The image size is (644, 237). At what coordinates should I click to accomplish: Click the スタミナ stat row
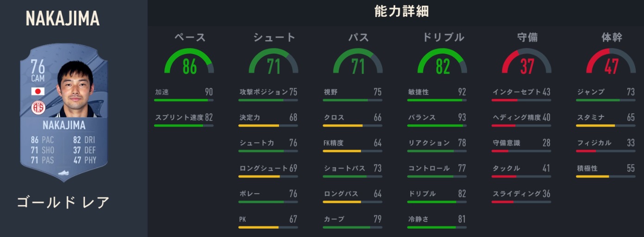[x=606, y=118]
